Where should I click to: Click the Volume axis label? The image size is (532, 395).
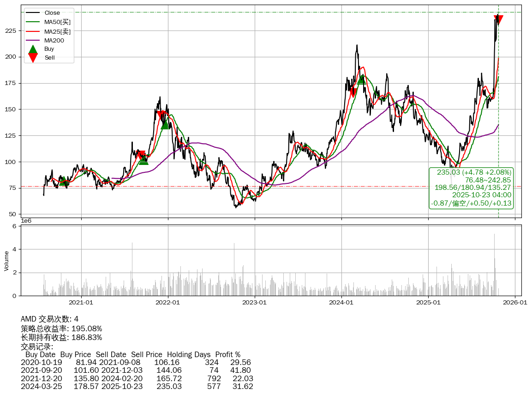point(6,261)
